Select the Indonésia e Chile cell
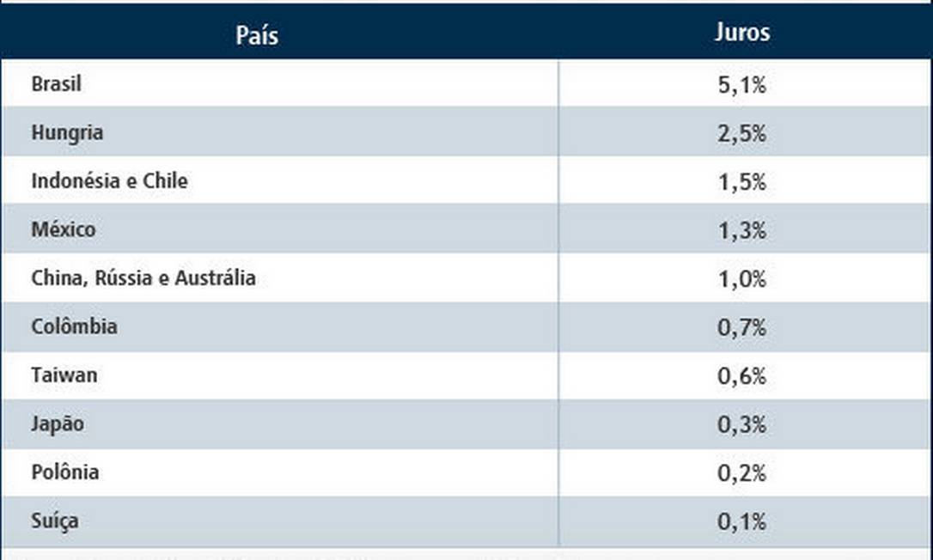This screenshot has height=560, width=933. (x=109, y=181)
